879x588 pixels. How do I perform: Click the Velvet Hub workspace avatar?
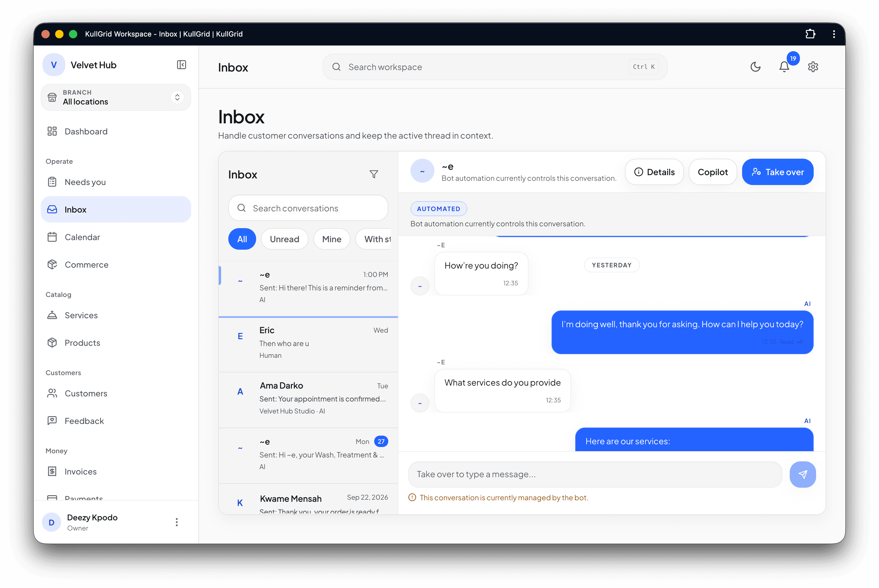54,65
